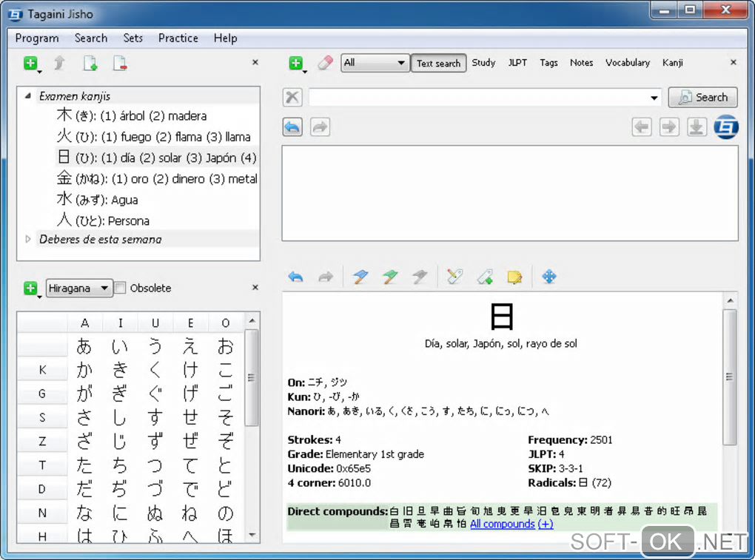Open the Help menu
This screenshot has height=560, width=755.
[x=225, y=38]
